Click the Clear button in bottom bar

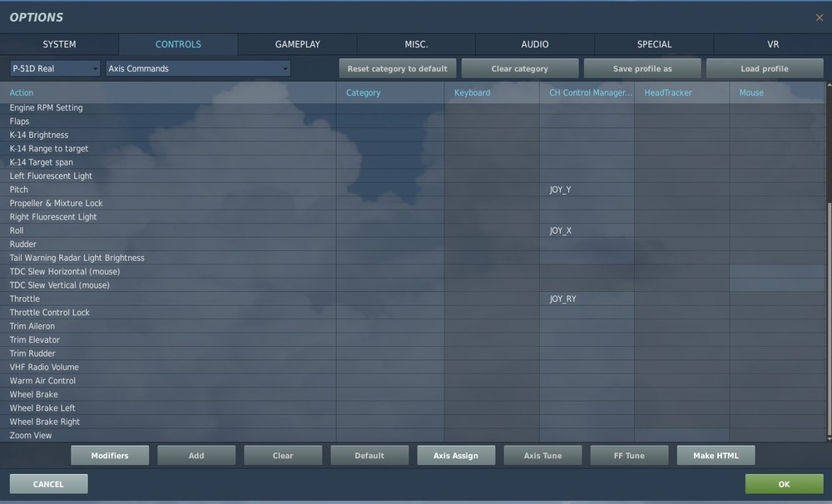tap(283, 455)
